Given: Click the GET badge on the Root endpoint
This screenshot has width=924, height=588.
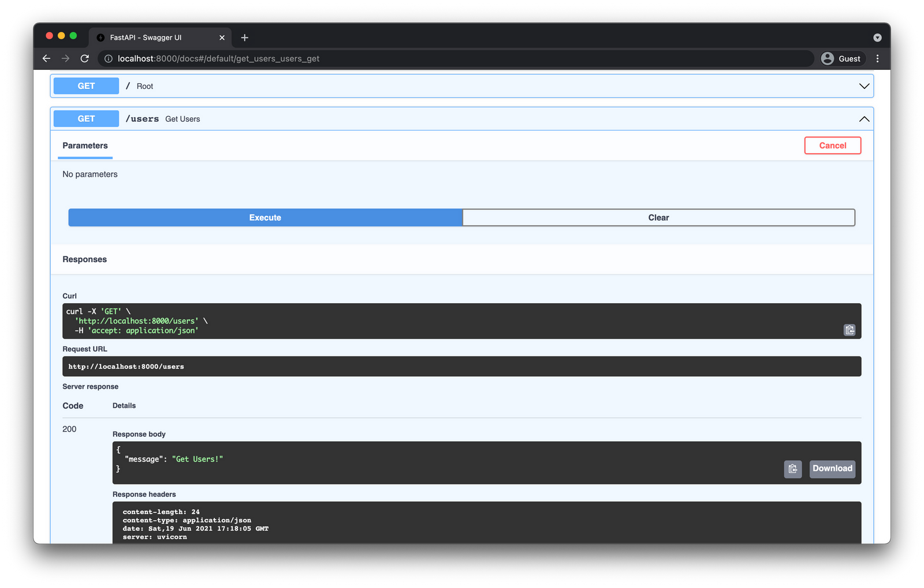Looking at the screenshot, I should point(85,85).
